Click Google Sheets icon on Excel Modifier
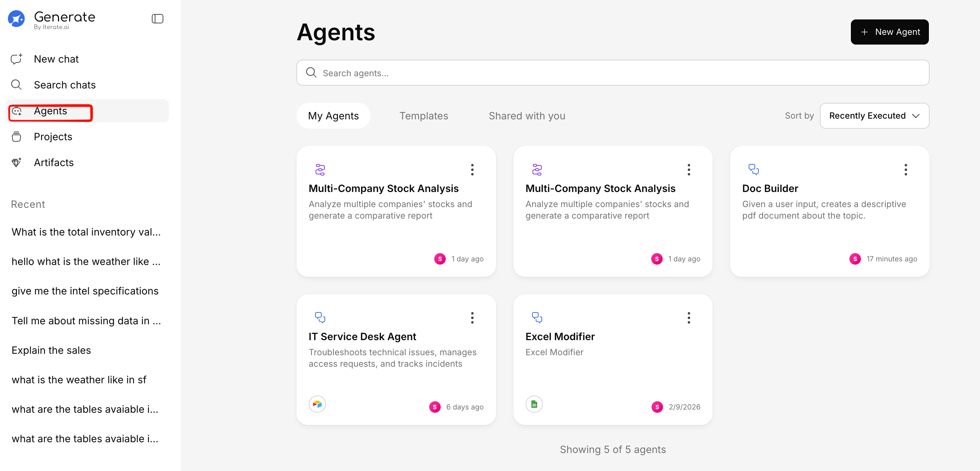This screenshot has height=471, width=980. [x=534, y=404]
